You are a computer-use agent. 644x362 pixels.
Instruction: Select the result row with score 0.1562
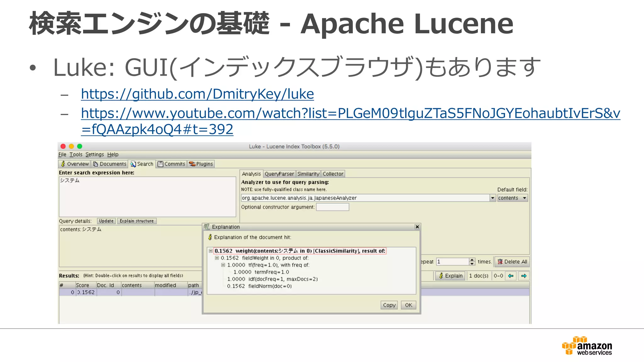[130, 292]
